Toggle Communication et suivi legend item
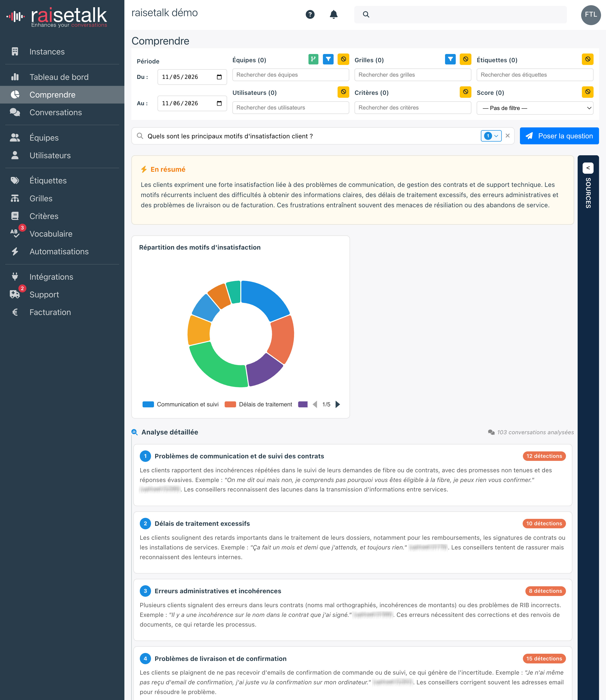The height and width of the screenshot is (700, 606). [181, 404]
